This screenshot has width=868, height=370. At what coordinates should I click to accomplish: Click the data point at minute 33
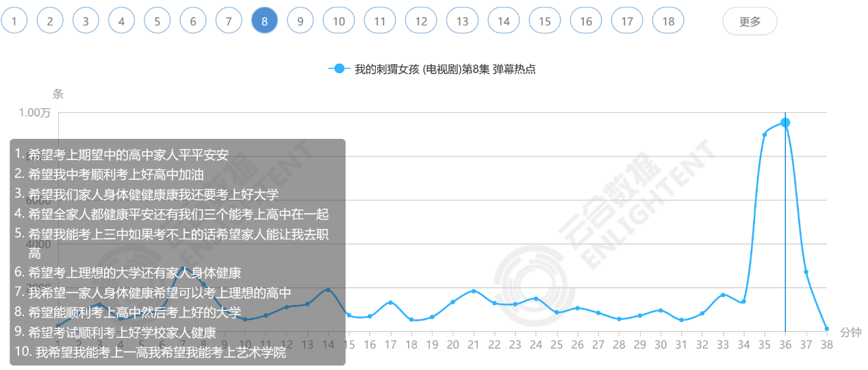click(723, 295)
